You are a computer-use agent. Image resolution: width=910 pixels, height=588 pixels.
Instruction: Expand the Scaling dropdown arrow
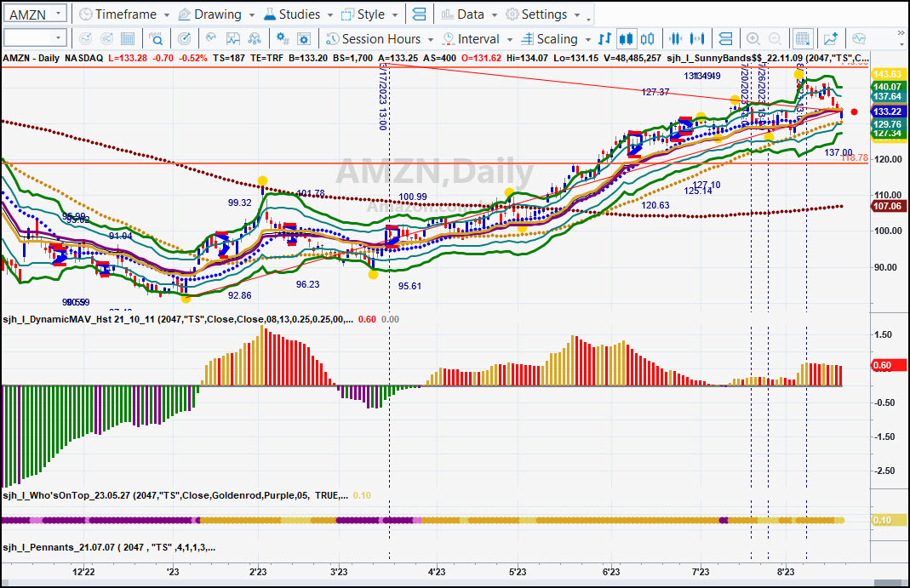(588, 39)
